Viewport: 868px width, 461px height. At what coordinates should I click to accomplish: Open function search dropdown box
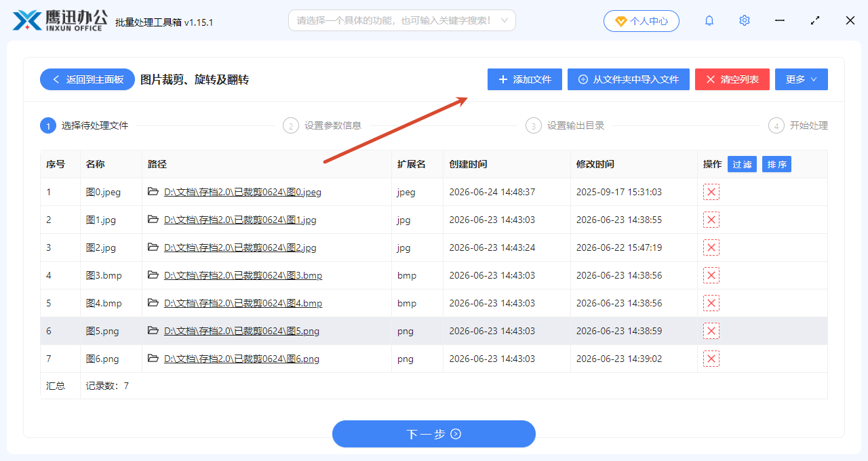pyautogui.click(x=402, y=20)
